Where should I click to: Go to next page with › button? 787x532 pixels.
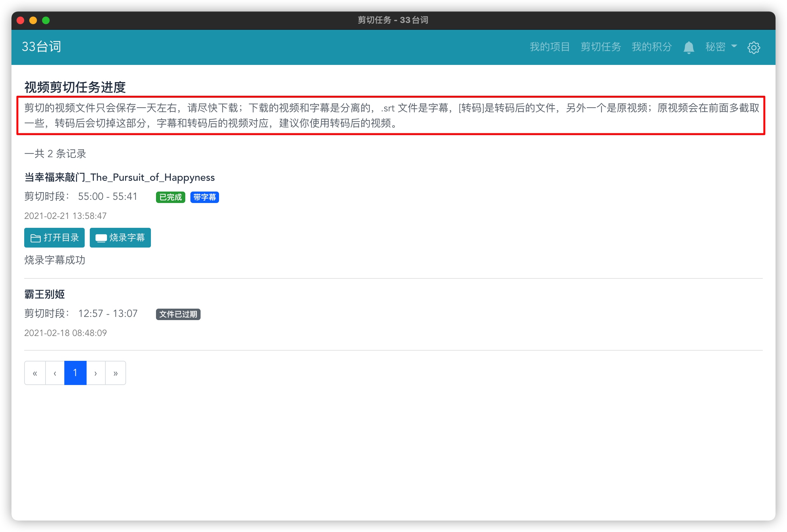point(96,373)
